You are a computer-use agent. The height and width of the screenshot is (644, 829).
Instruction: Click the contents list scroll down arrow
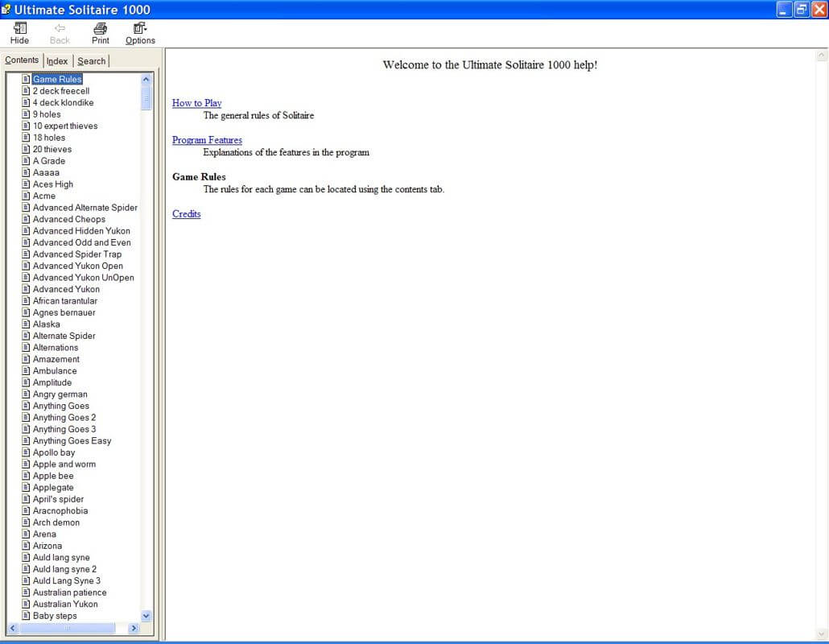pyautogui.click(x=146, y=616)
